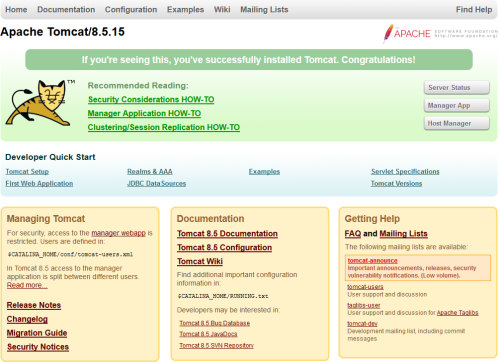Open the JDBC DataSources link
This screenshot has width=500, height=362.
coord(156,184)
